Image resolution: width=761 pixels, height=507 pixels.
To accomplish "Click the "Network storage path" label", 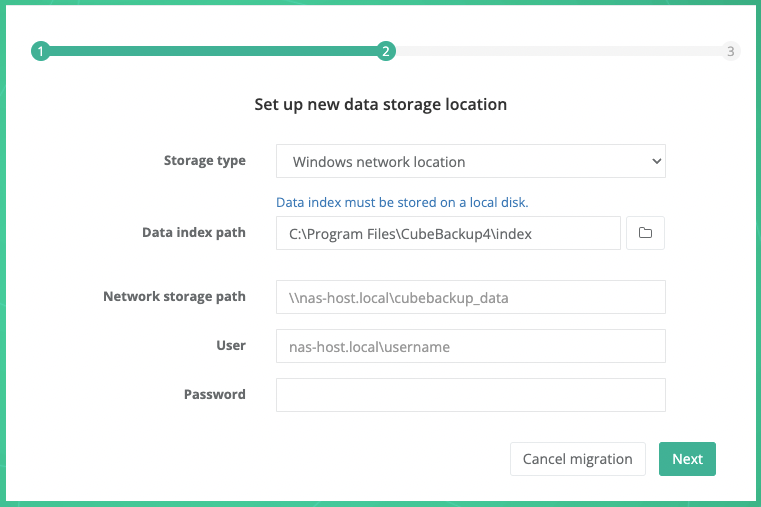I will click(x=174, y=296).
